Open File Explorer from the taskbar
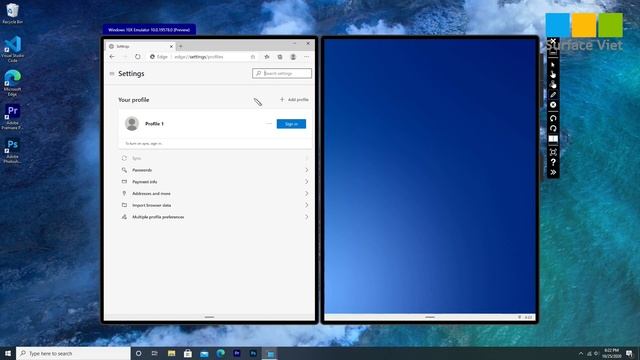Image resolution: width=640 pixels, height=360 pixels. coord(171,353)
